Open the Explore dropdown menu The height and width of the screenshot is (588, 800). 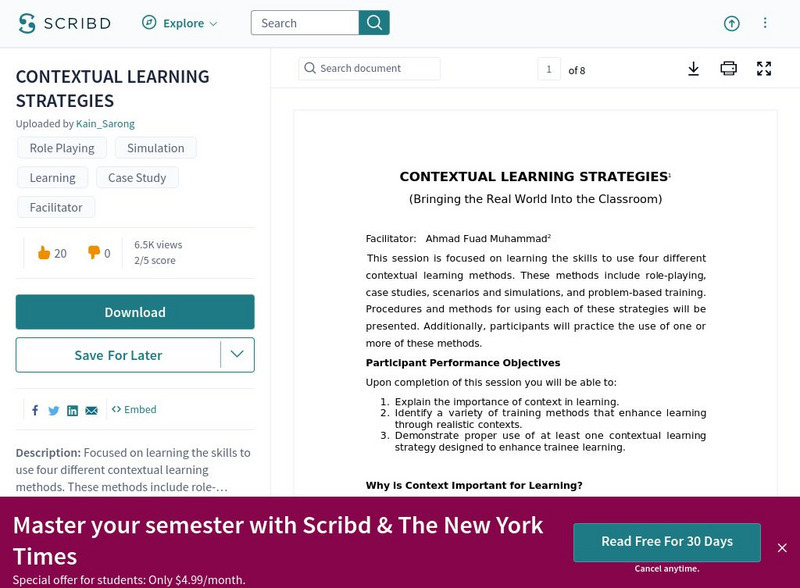point(180,23)
